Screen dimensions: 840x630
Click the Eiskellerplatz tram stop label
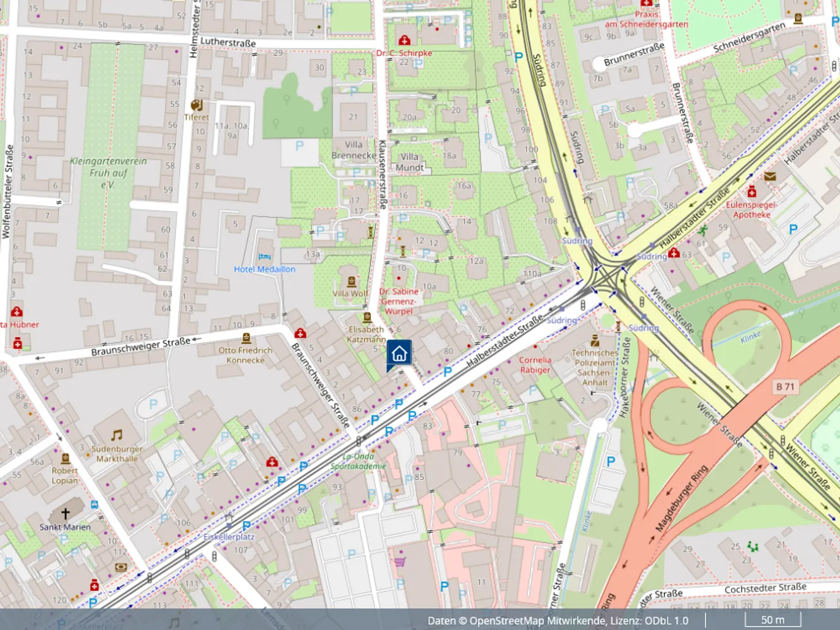click(229, 537)
